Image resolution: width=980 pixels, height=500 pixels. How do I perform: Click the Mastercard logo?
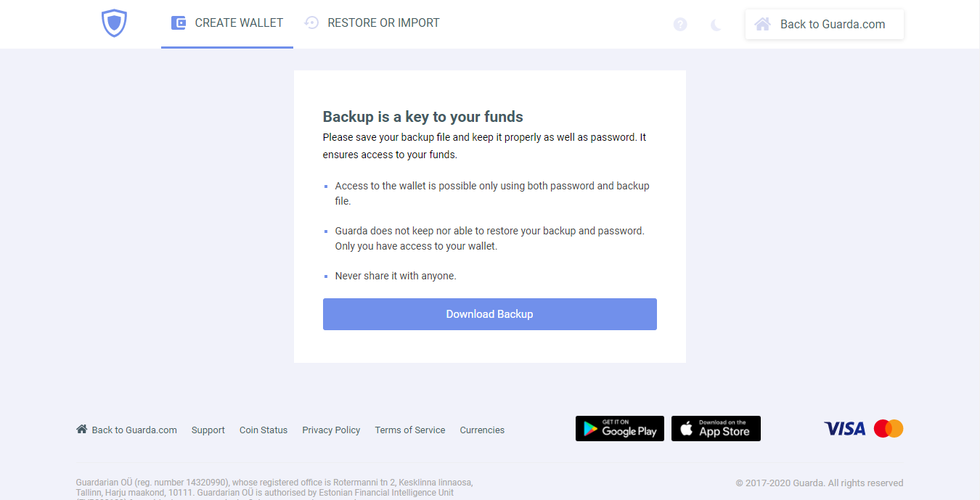(x=889, y=429)
